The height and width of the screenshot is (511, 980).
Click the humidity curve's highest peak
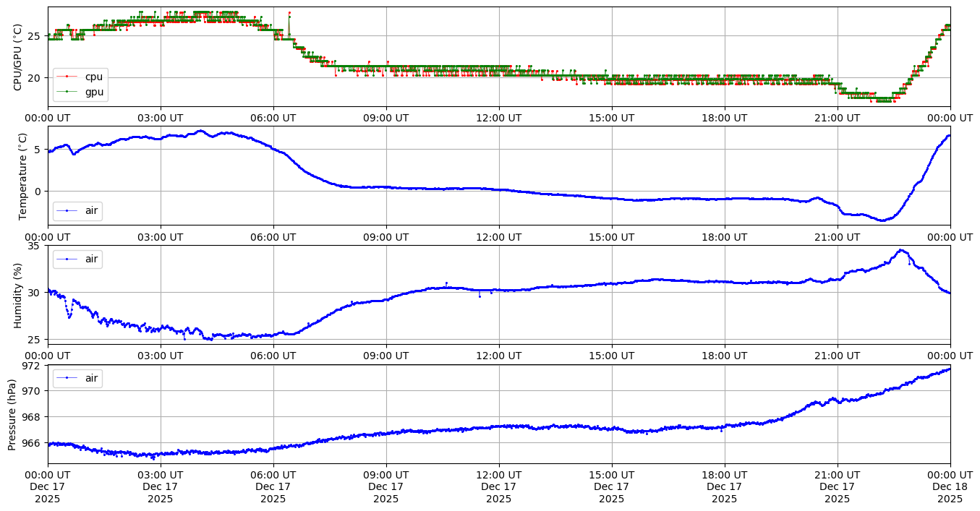(900, 250)
